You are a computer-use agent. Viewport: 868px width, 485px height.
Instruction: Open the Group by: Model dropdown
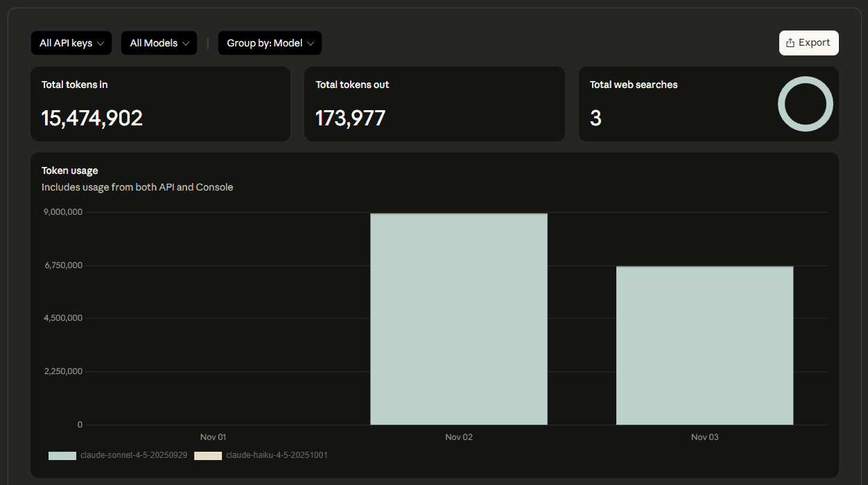tap(270, 43)
